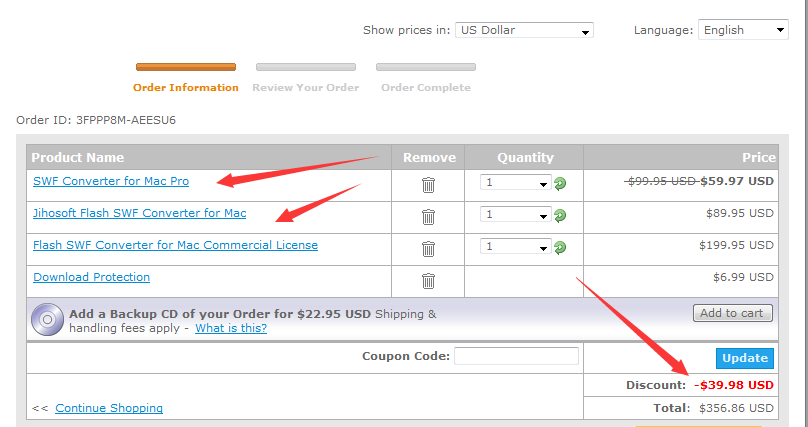
Task: Refresh quantity for Commercial License row
Action: [560, 247]
